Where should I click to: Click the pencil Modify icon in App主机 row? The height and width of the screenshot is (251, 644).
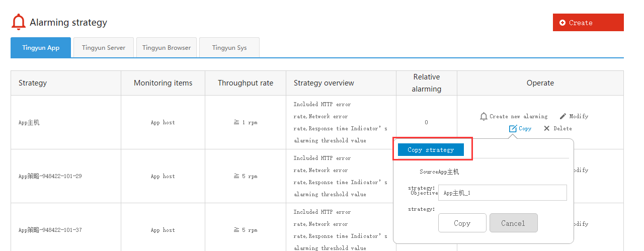563,116
